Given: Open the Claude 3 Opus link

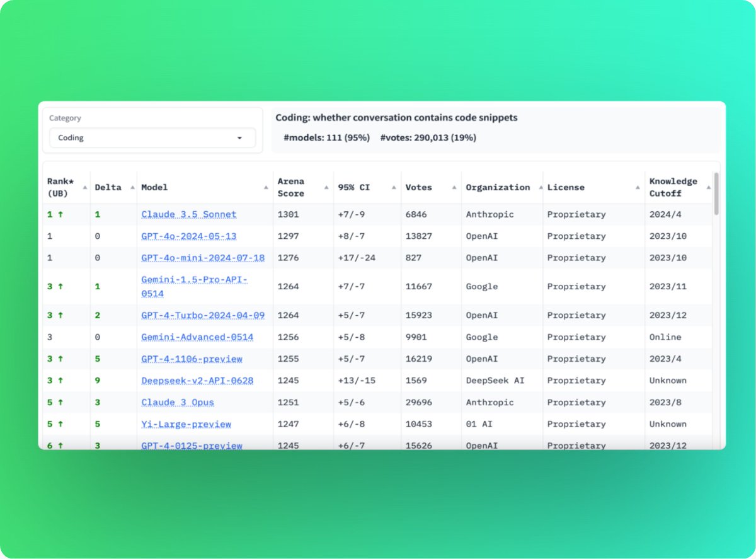Looking at the screenshot, I should (178, 402).
